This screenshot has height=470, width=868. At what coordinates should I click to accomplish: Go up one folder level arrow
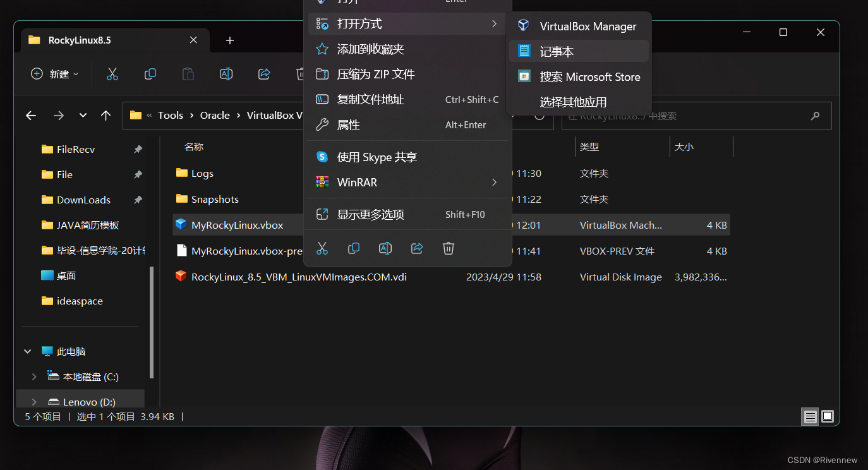pyautogui.click(x=105, y=116)
